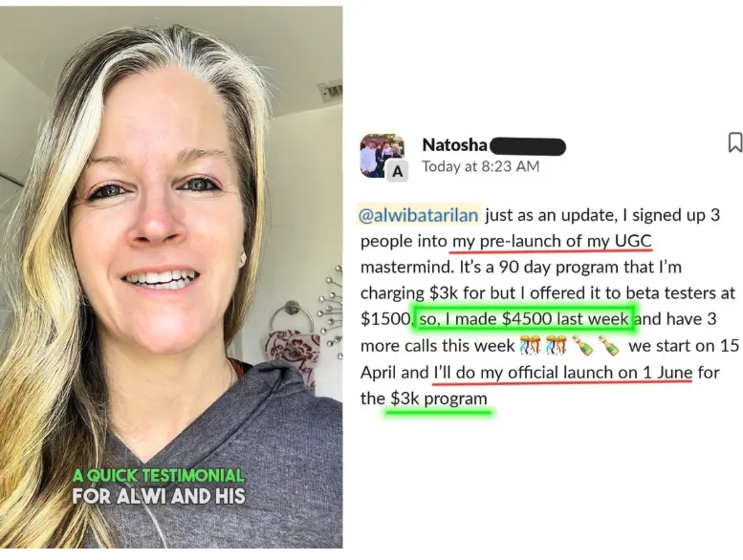The height and width of the screenshot is (560, 743).
Task: Click the green-underlined "$3k program" text
Action: (x=439, y=398)
